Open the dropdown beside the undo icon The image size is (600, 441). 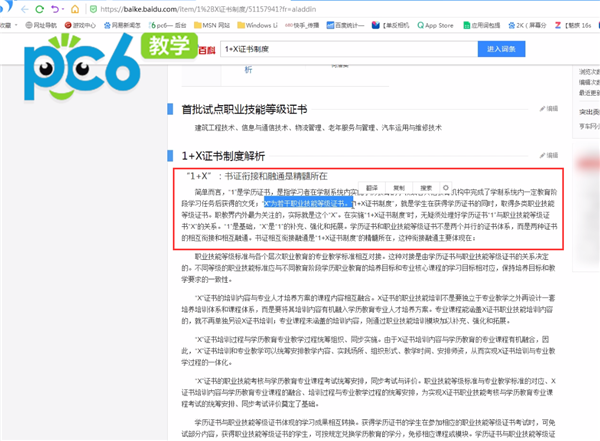63,9
